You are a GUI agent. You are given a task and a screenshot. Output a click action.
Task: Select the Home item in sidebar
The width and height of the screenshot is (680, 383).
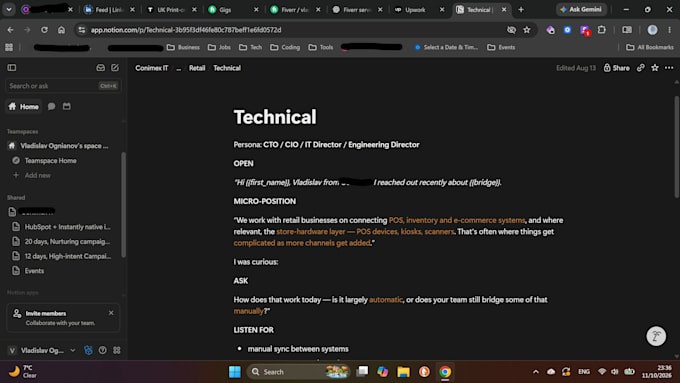24,106
